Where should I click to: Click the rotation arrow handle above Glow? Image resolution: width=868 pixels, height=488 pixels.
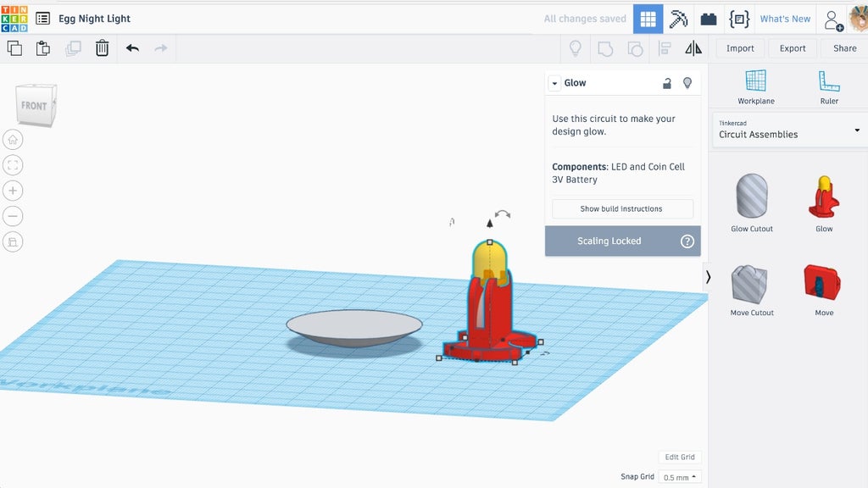502,213
